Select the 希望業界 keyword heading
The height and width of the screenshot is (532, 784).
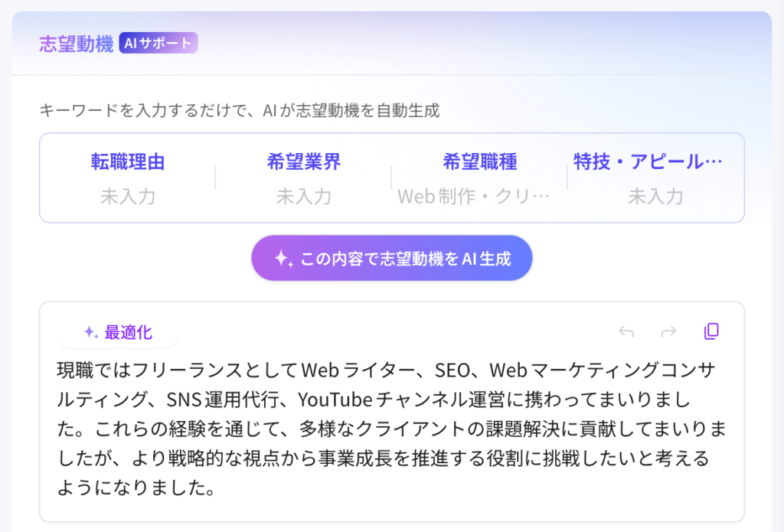pos(304,162)
